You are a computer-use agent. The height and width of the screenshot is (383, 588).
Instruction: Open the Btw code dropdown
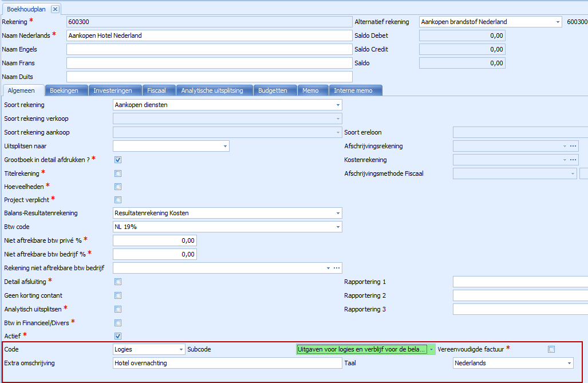click(x=338, y=227)
